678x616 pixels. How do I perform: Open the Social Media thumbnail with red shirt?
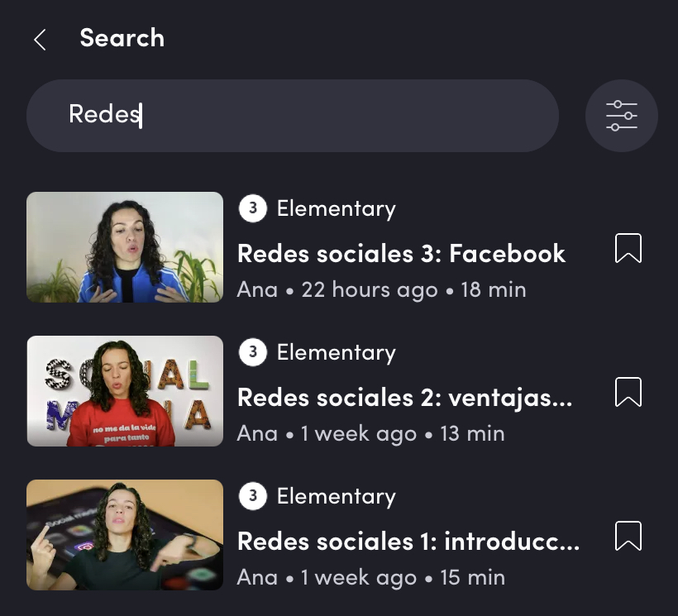click(125, 391)
